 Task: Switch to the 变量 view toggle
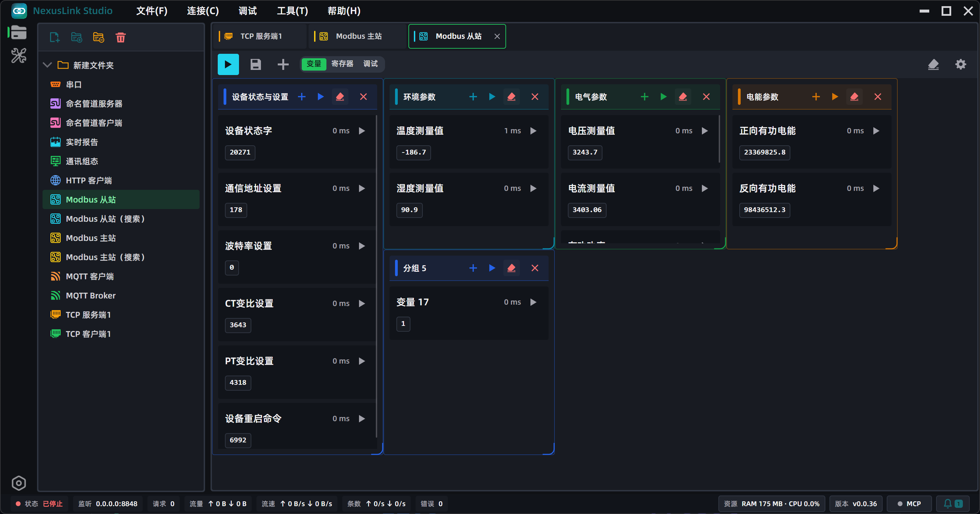pyautogui.click(x=314, y=64)
